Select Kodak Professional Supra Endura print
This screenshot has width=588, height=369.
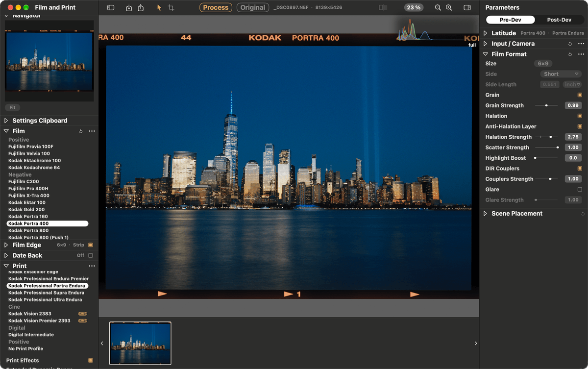pyautogui.click(x=47, y=293)
